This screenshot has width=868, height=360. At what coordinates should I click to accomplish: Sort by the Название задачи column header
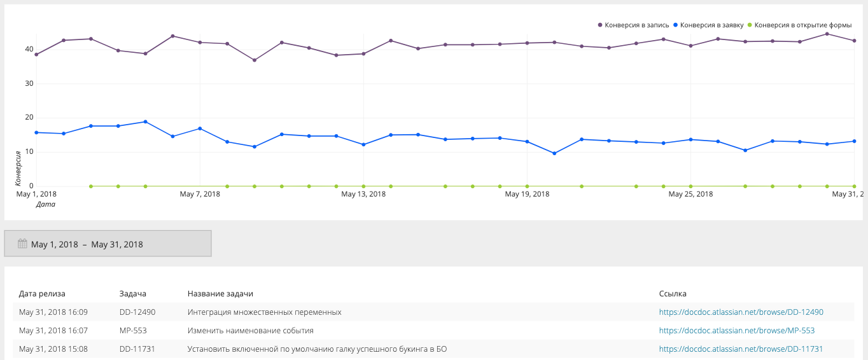point(220,294)
